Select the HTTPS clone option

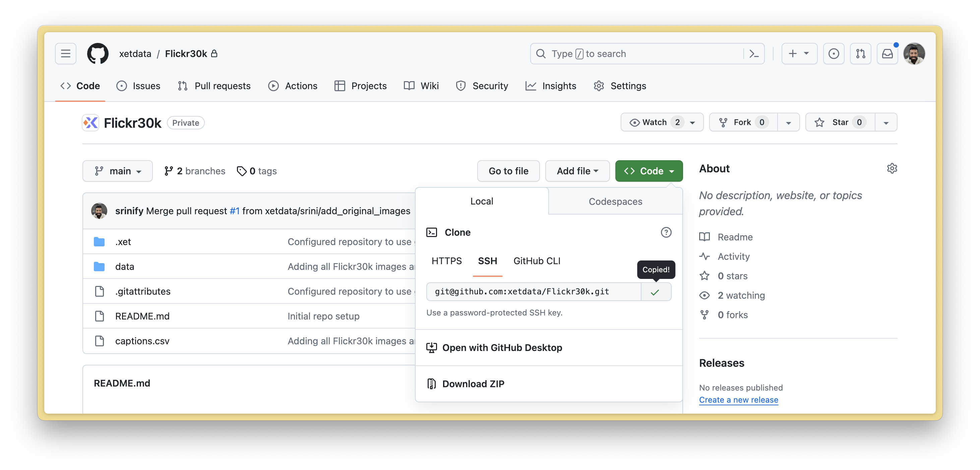pyautogui.click(x=446, y=261)
